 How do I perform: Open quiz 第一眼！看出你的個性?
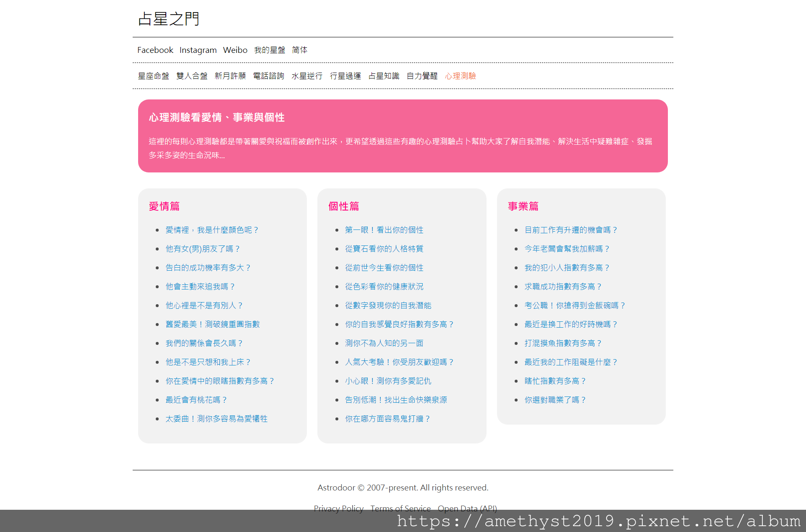(x=384, y=230)
